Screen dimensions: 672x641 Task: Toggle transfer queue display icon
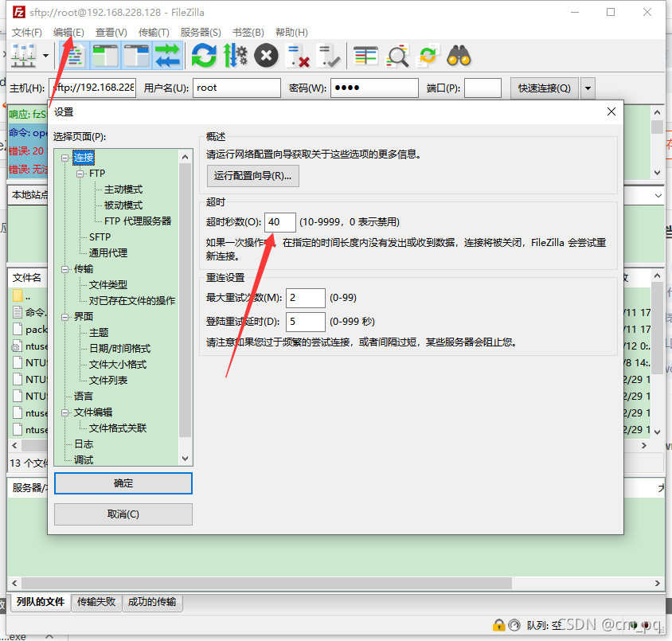click(167, 56)
